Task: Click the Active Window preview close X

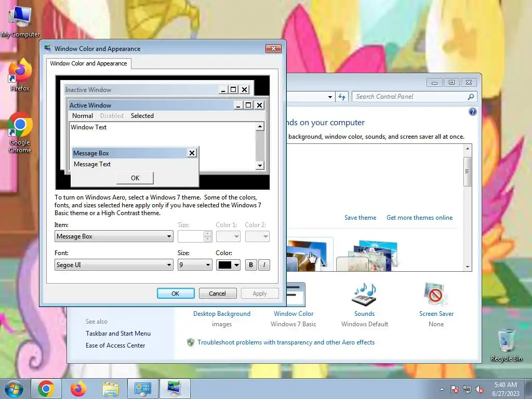Action: click(x=260, y=105)
